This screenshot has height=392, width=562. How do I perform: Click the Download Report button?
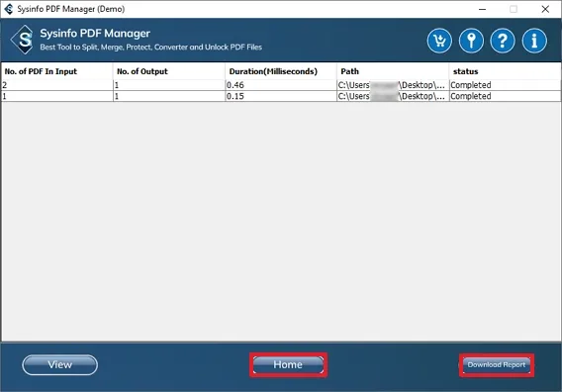497,365
